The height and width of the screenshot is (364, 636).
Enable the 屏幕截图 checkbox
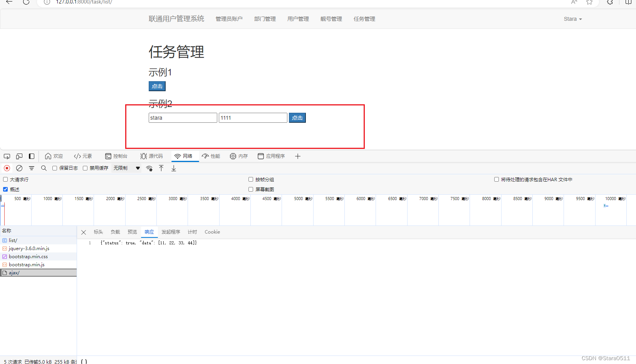[251, 189]
